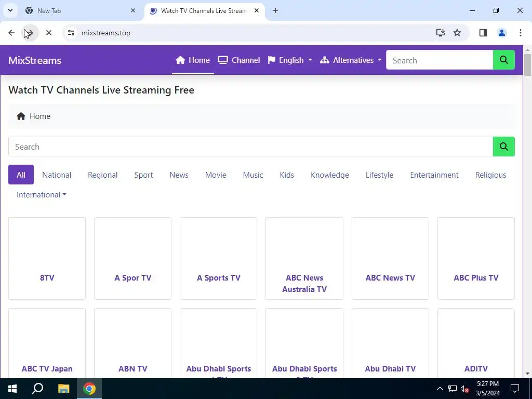Filter channels by Regional

[x=102, y=175]
